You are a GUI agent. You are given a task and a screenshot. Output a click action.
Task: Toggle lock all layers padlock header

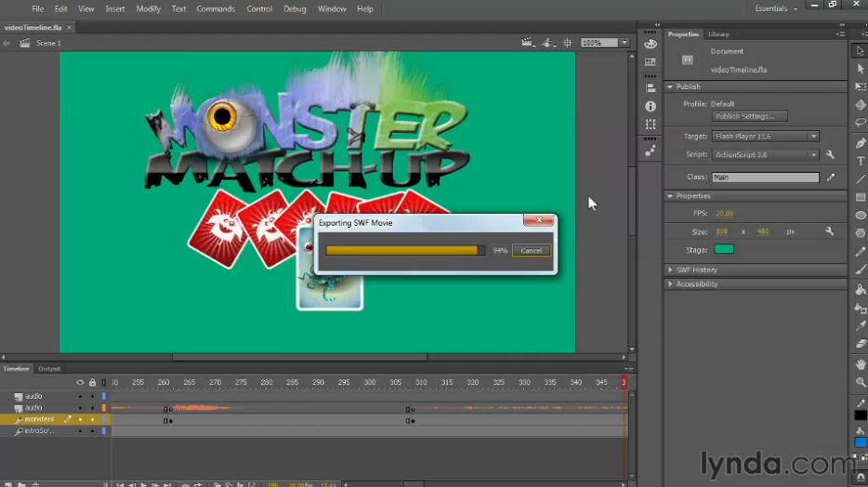click(92, 382)
